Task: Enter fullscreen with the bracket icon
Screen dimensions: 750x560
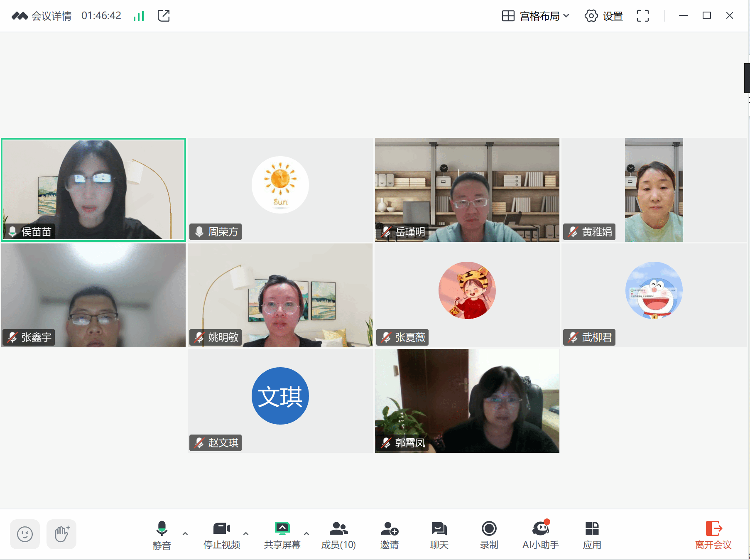Action: click(x=642, y=16)
